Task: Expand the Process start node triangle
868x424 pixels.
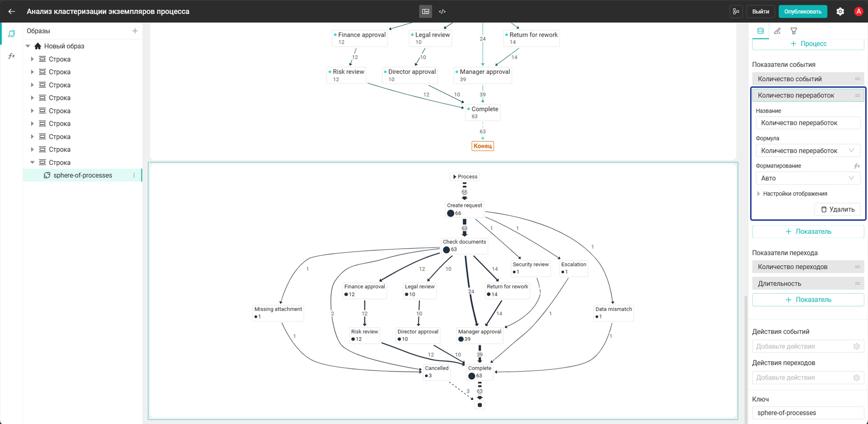Action: click(455, 177)
